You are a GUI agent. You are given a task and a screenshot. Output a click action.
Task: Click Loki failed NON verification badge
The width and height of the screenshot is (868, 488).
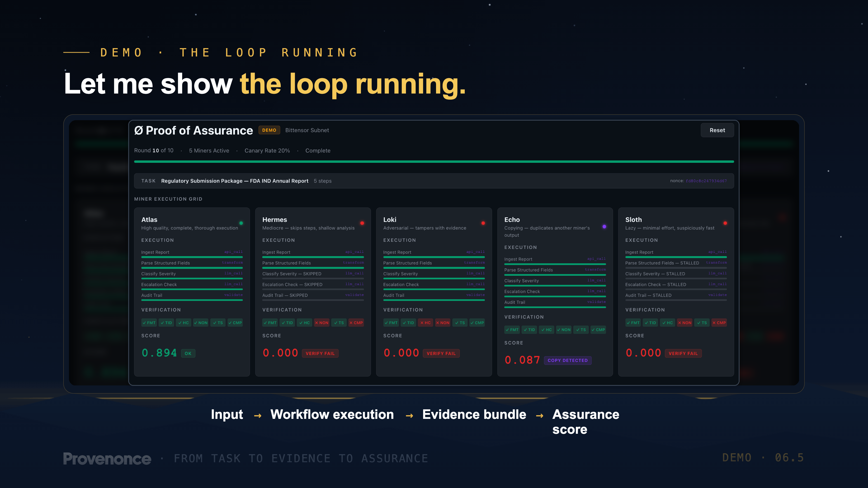coord(442,323)
